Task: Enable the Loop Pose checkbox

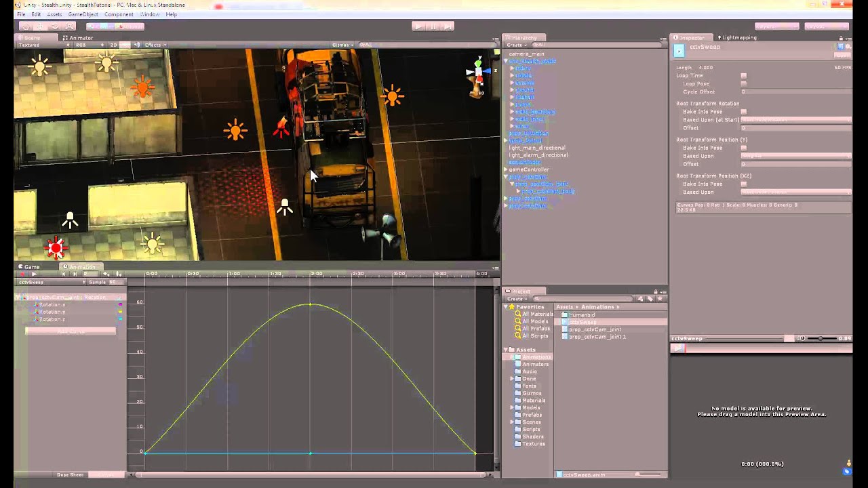Action: (744, 84)
